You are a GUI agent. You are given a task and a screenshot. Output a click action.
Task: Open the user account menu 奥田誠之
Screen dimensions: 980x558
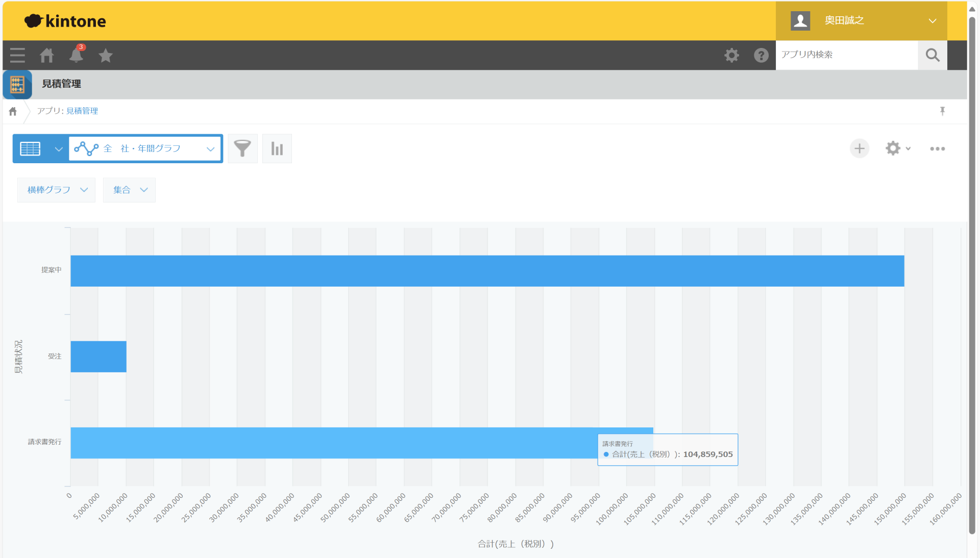tap(862, 21)
